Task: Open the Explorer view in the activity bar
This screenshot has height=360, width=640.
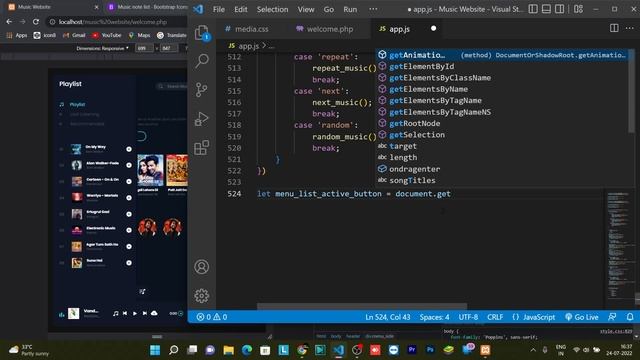Action: coord(202,33)
